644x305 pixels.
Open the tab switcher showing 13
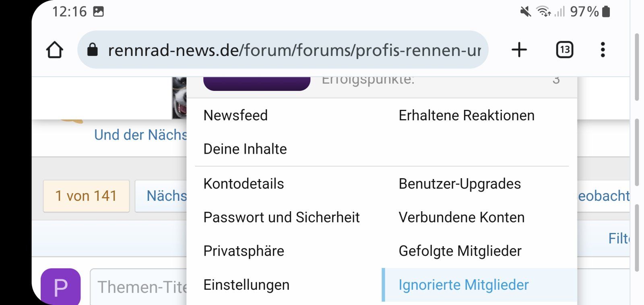point(564,50)
